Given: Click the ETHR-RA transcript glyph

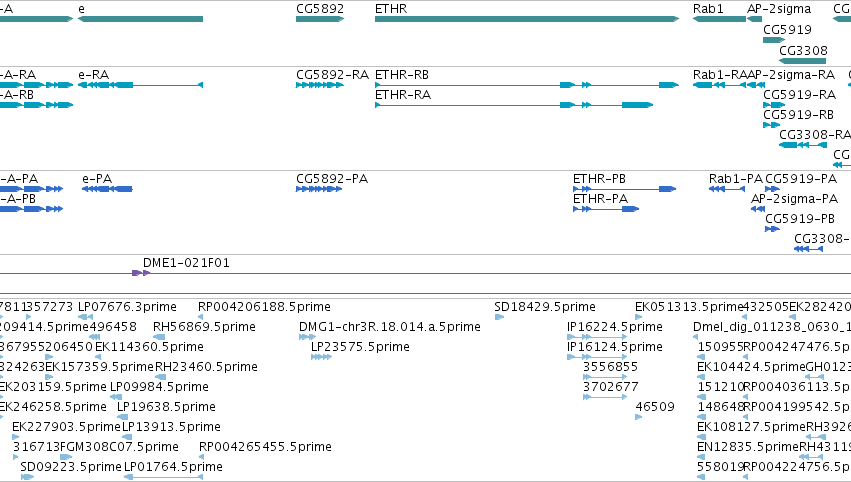Looking at the screenshot, I should tap(513, 105).
